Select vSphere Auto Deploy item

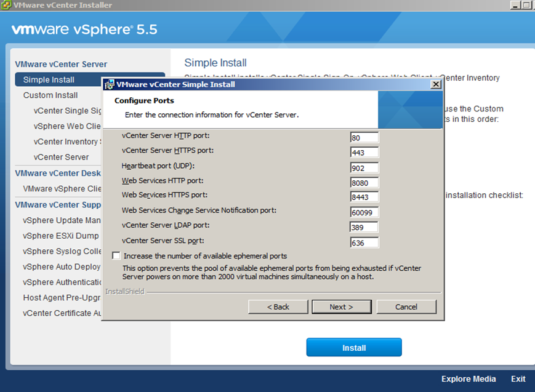(62, 267)
